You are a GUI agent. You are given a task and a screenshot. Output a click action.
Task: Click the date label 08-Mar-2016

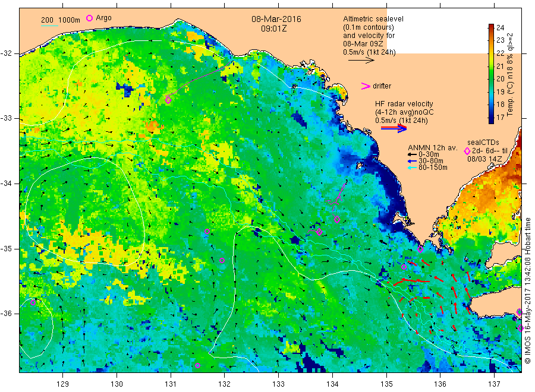pos(276,19)
